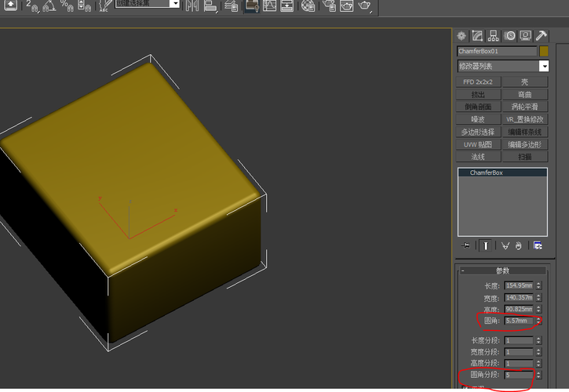Open Configure Modifier Sets icon
This screenshot has height=392, width=569.
(538, 246)
